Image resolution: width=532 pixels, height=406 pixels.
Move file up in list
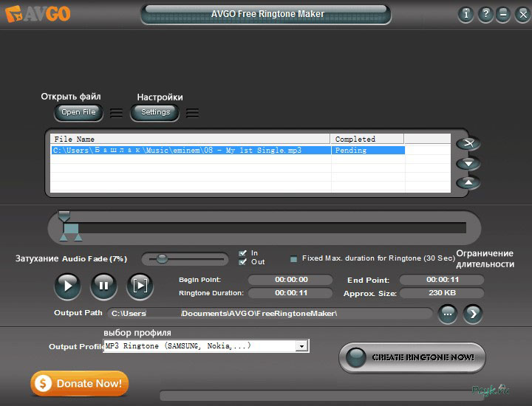click(x=468, y=182)
